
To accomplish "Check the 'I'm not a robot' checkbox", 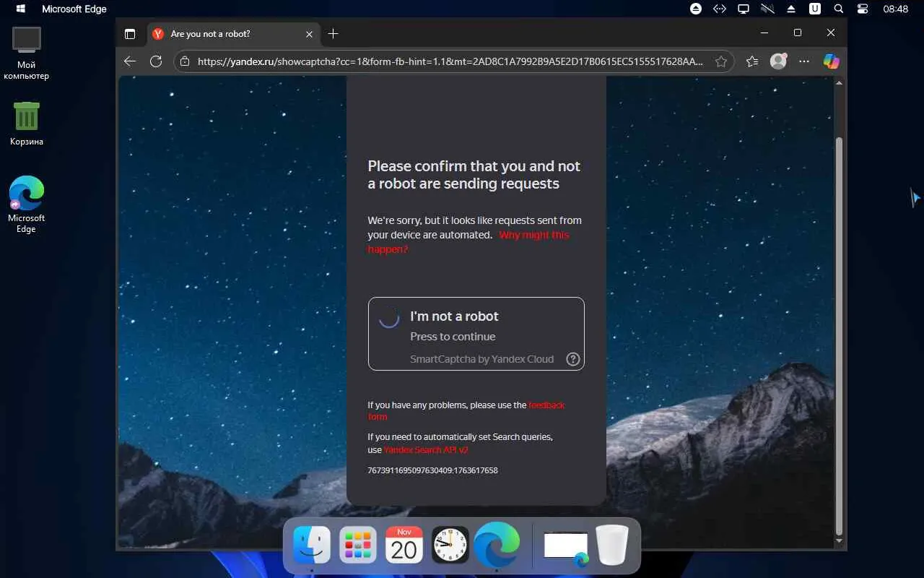I will pyautogui.click(x=389, y=318).
